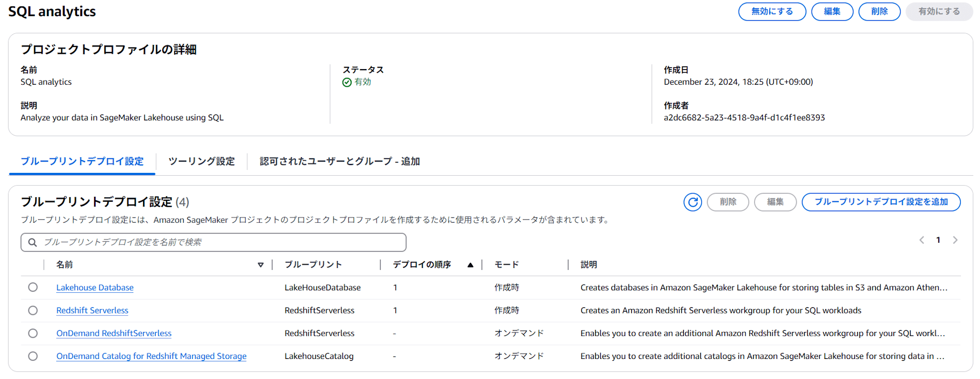The height and width of the screenshot is (379, 980).
Task: Click the search magnifier icon
Action: (32, 242)
